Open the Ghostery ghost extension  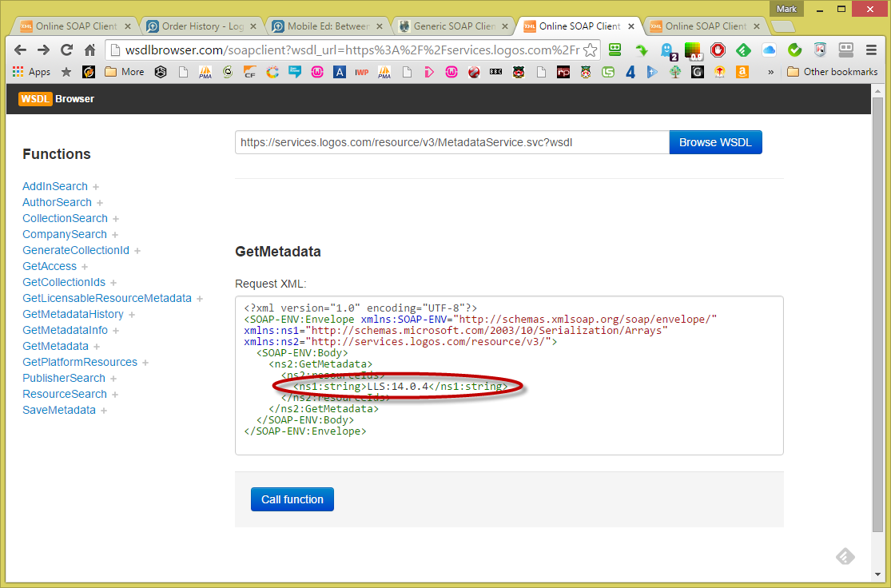[x=667, y=50]
